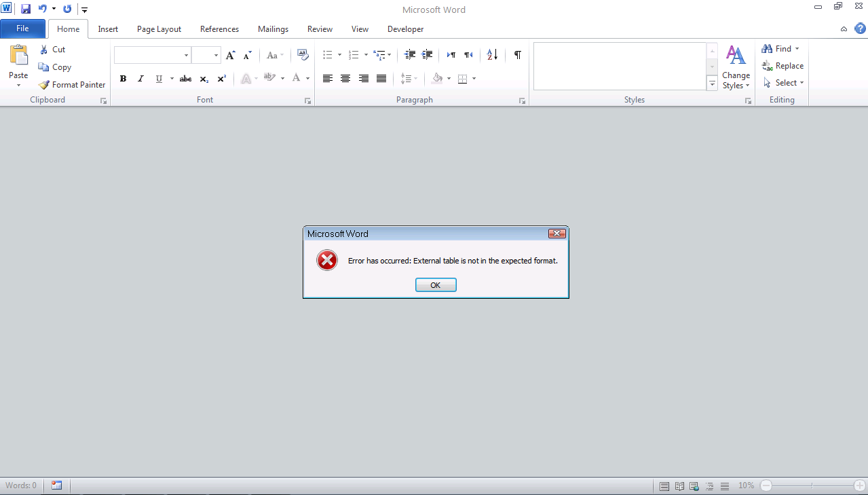This screenshot has width=868, height=495.
Task: Open the font name combo box
Action: click(x=153, y=55)
